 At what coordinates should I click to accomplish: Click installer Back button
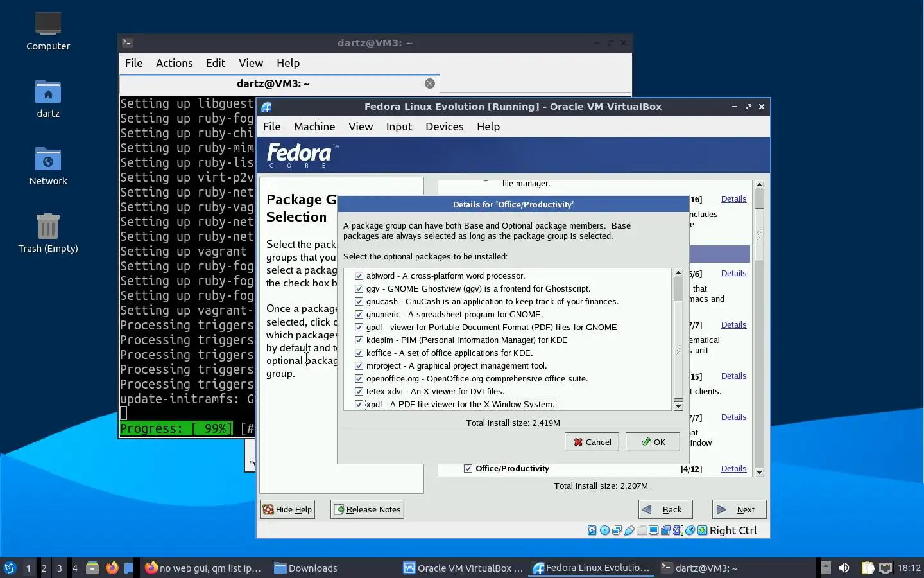coord(665,509)
